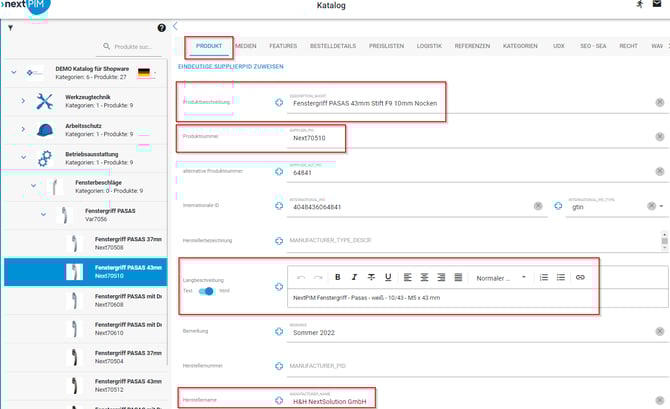This screenshot has width=670, height=409.
Task: Justify text in editor
Action: point(458,277)
